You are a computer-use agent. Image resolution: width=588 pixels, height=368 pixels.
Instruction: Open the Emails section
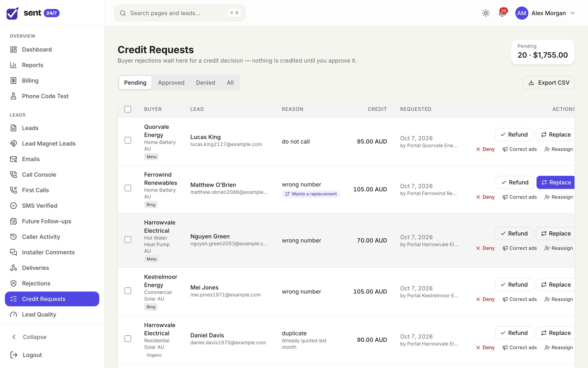pyautogui.click(x=52, y=159)
